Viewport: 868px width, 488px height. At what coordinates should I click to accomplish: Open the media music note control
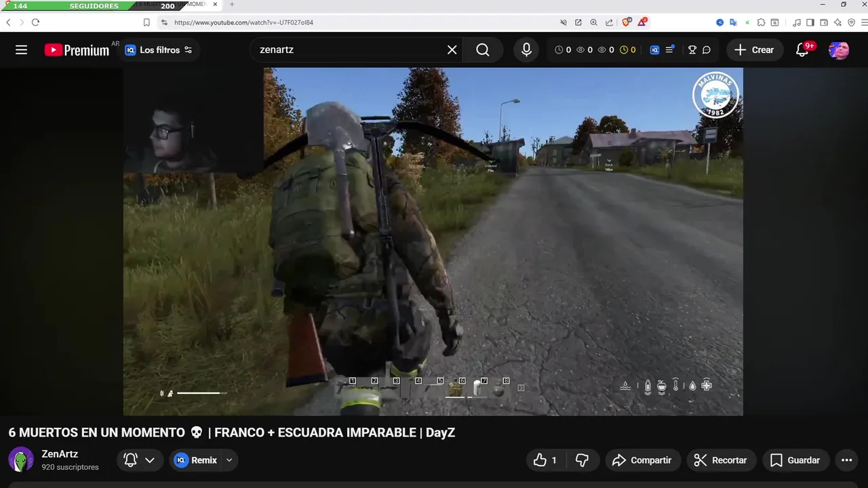tap(797, 22)
